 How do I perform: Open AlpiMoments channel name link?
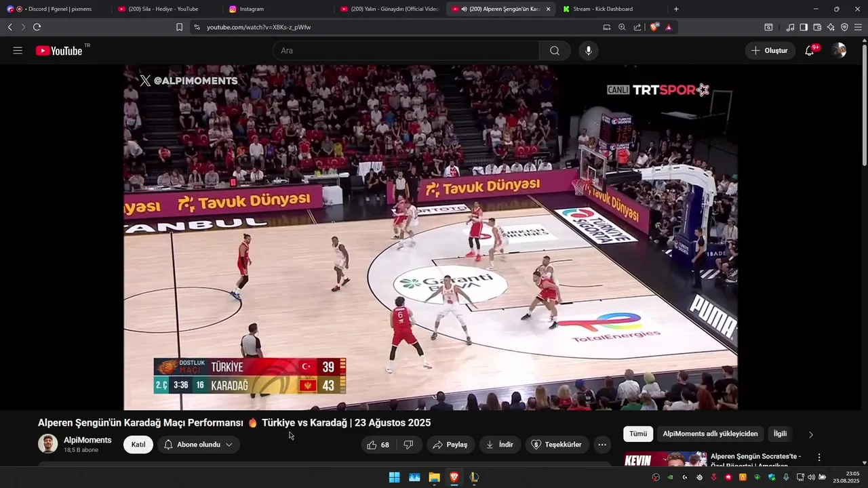tap(87, 440)
